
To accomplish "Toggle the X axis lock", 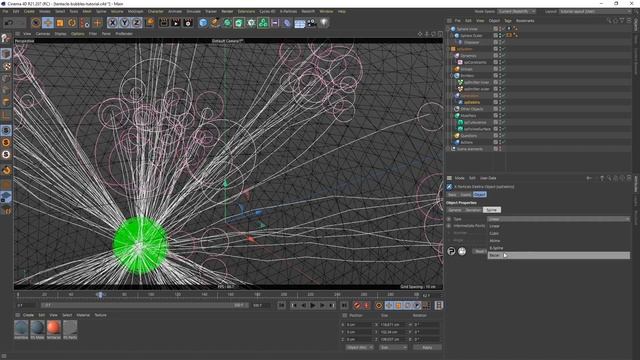I will [113, 23].
